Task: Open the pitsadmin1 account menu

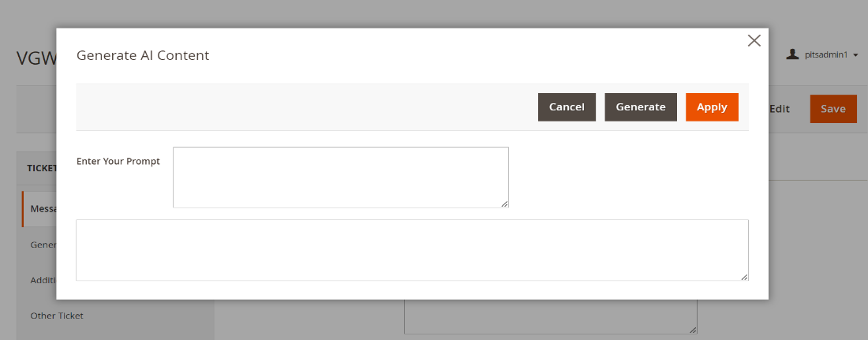Action: (825, 55)
